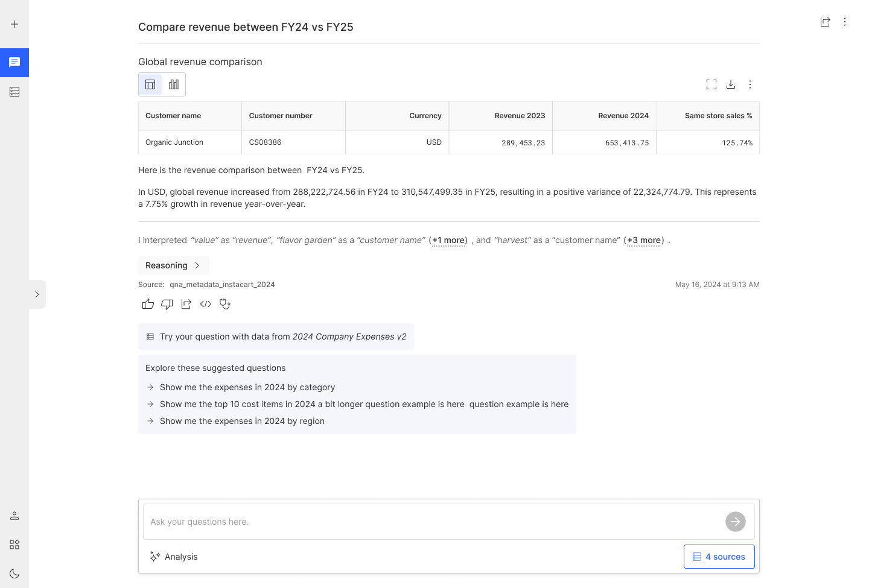
Task: Open table more options menu
Action: 750,84
